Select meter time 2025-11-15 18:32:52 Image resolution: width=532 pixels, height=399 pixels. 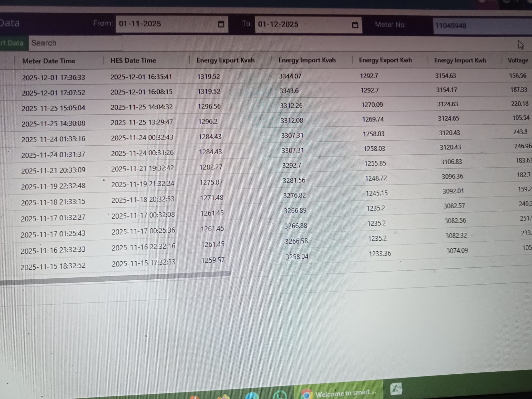[53, 266]
